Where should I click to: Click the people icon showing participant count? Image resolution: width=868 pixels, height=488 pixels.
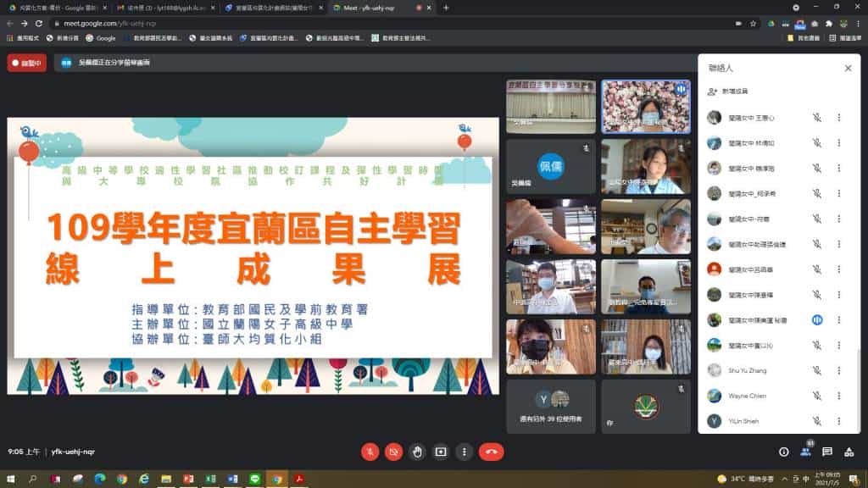[x=805, y=452]
